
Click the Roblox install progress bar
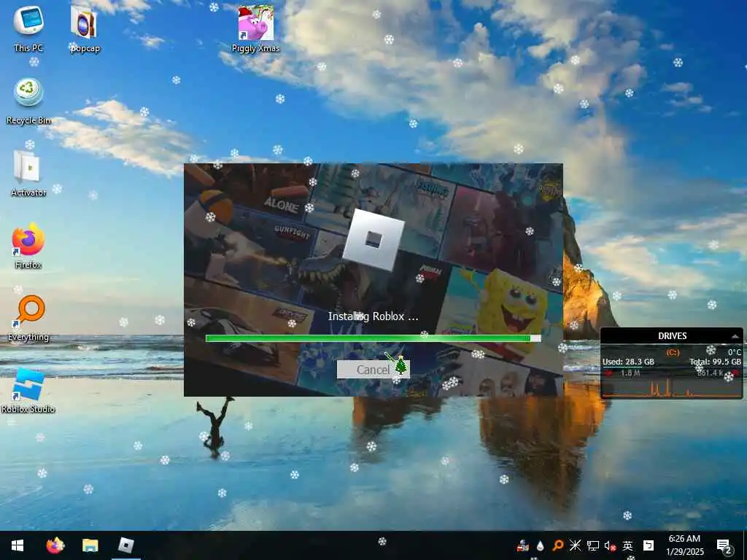(x=373, y=338)
